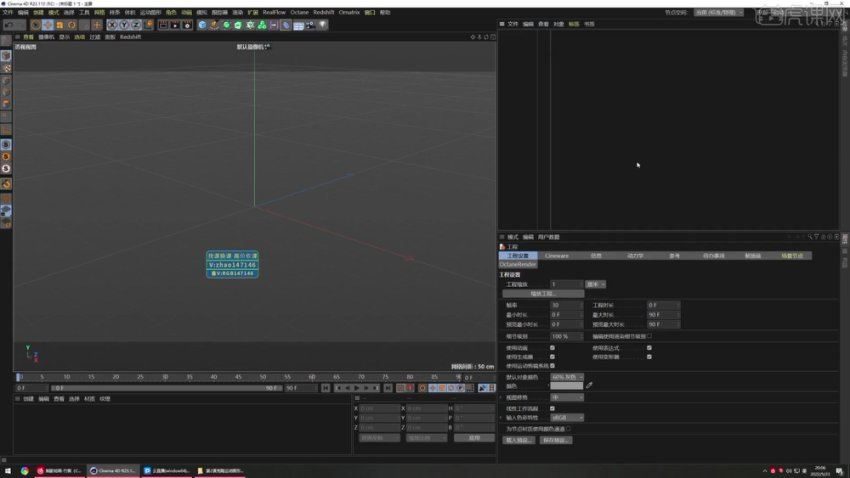Click the Extrude generator icon

pos(238,25)
